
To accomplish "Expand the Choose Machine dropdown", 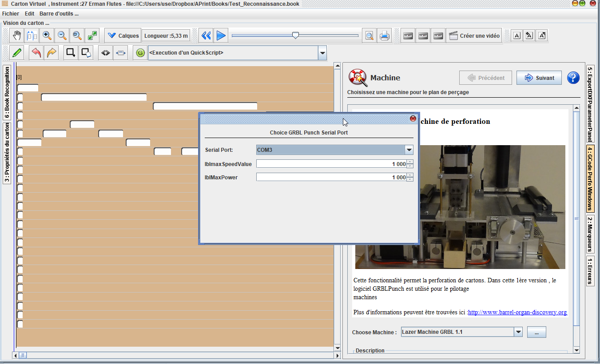I will pos(517,332).
